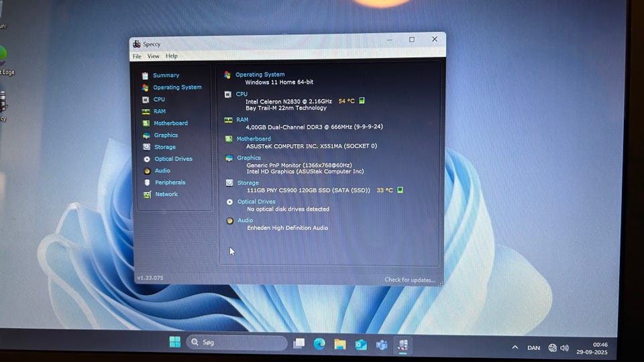Viewport: 644px width, 362px height.
Task: Click the Intel Celeron N2830 text
Action: (288, 101)
